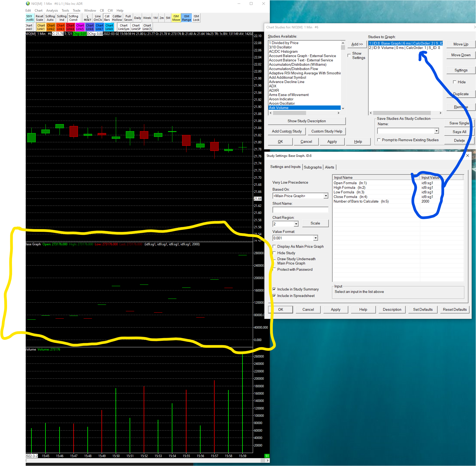Click the Set Defaults button

click(423, 309)
